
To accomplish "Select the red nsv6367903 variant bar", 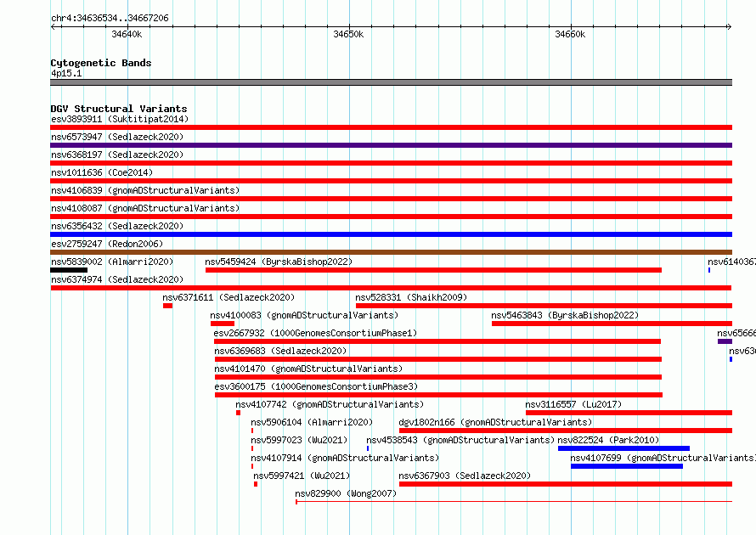I will 566,484.
